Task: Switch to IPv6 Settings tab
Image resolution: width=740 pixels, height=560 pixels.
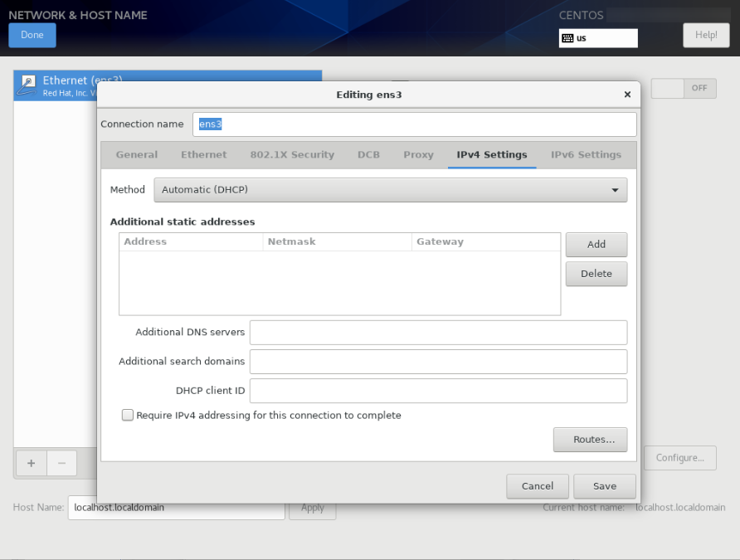Action: 587,155
